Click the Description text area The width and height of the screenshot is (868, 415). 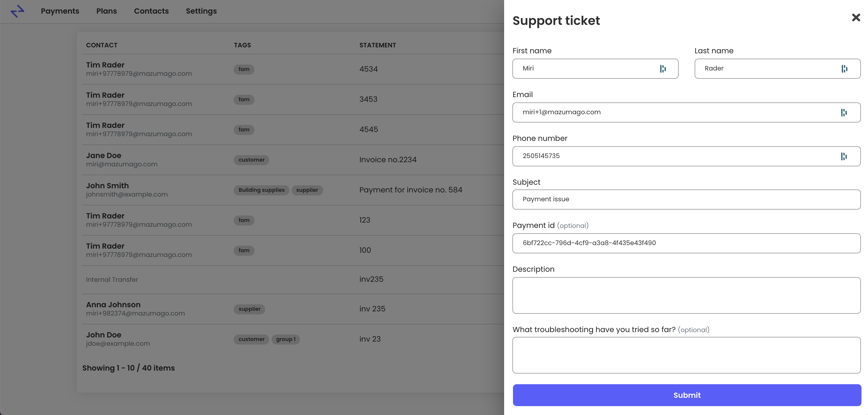(686, 295)
